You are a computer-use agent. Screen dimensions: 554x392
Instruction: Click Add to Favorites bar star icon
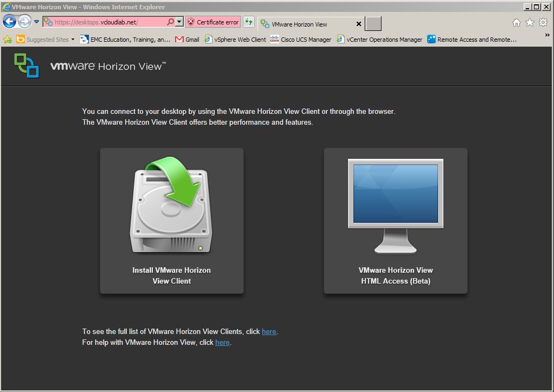pyautogui.click(x=8, y=40)
